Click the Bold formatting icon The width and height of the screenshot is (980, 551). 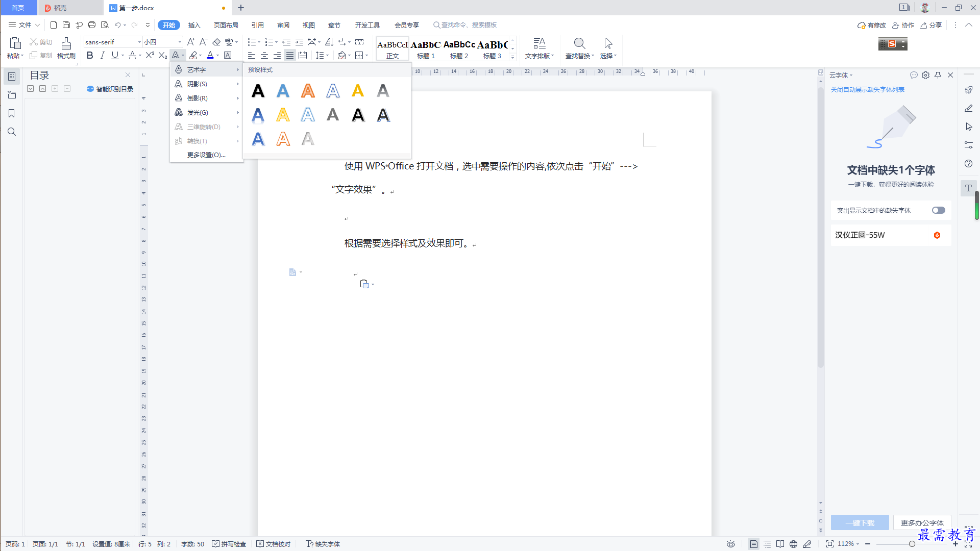click(90, 55)
